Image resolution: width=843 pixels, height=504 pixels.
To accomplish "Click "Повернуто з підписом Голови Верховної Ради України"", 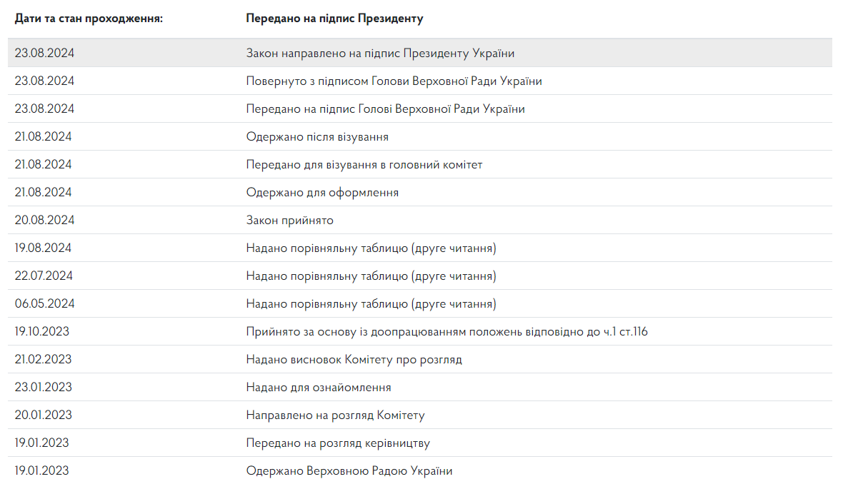I will [394, 81].
